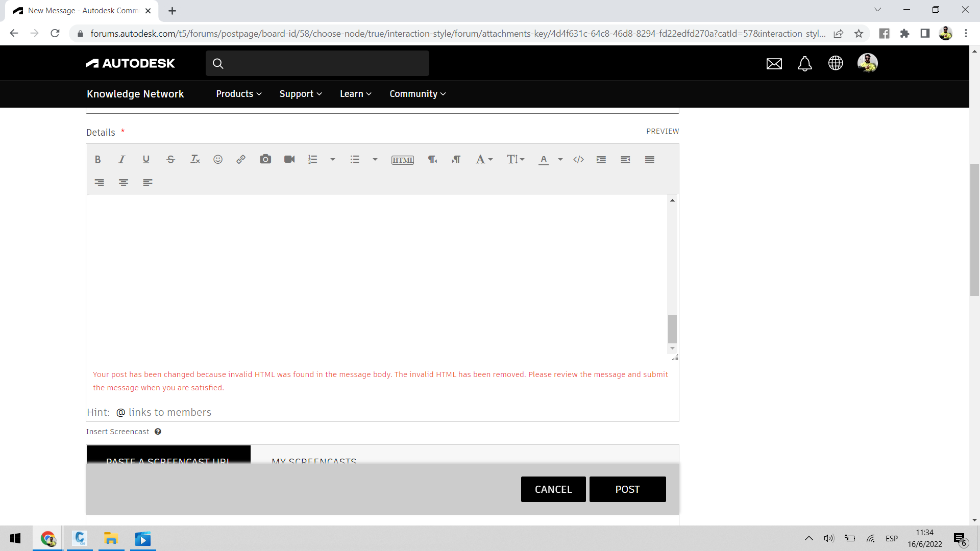The image size is (980, 551).
Task: Open Chrome from the taskbar
Action: (47, 538)
